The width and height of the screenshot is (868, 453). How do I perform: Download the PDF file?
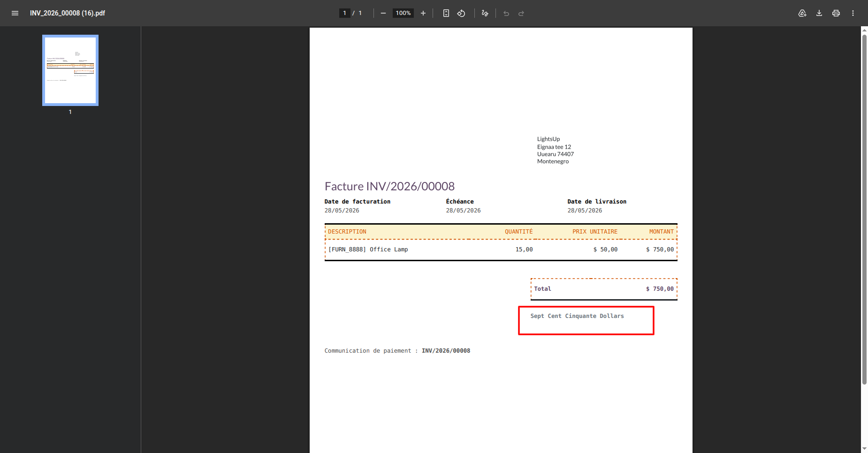819,13
